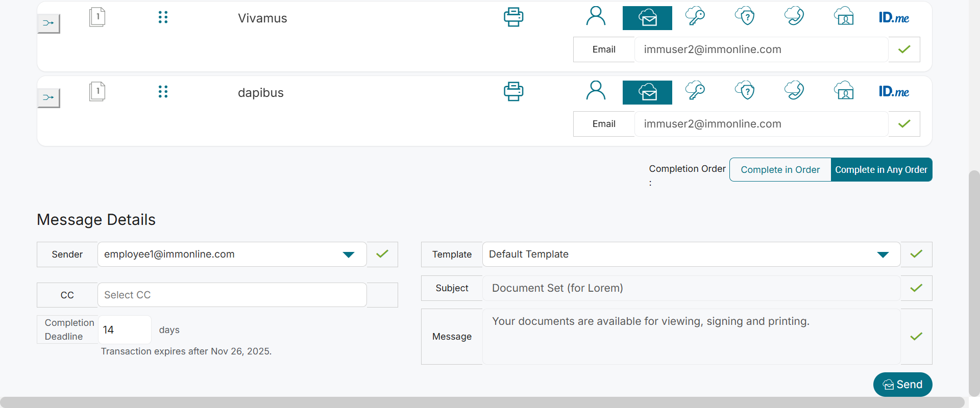This screenshot has width=980, height=408.
Task: Click the person icon in dapibus row
Action: (x=596, y=91)
